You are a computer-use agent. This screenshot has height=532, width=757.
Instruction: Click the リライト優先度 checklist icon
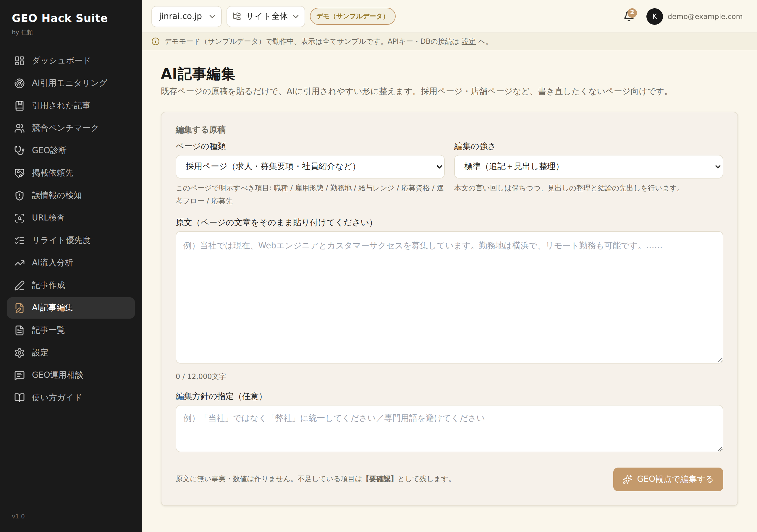[x=20, y=240]
